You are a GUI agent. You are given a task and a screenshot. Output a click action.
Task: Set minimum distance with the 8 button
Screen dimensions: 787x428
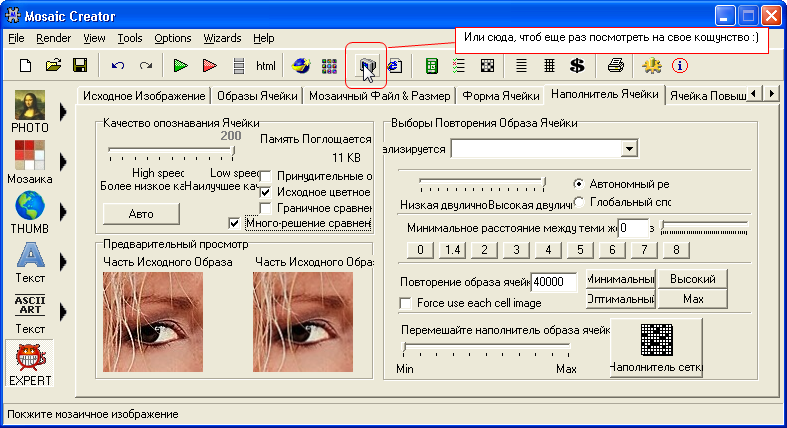click(676, 250)
